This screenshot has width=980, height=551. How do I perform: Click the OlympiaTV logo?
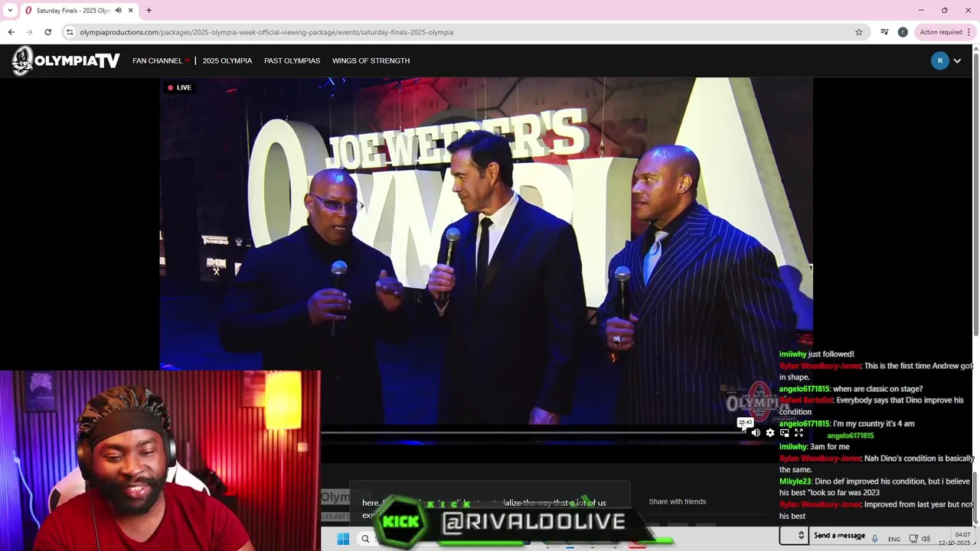[x=66, y=60]
